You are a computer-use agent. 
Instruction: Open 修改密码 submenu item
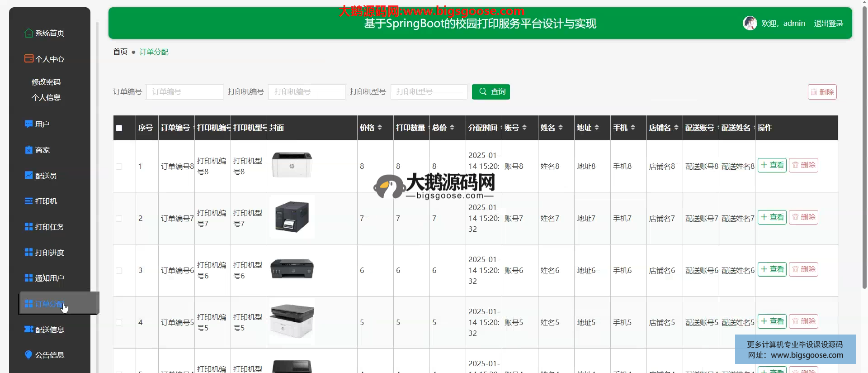click(46, 82)
